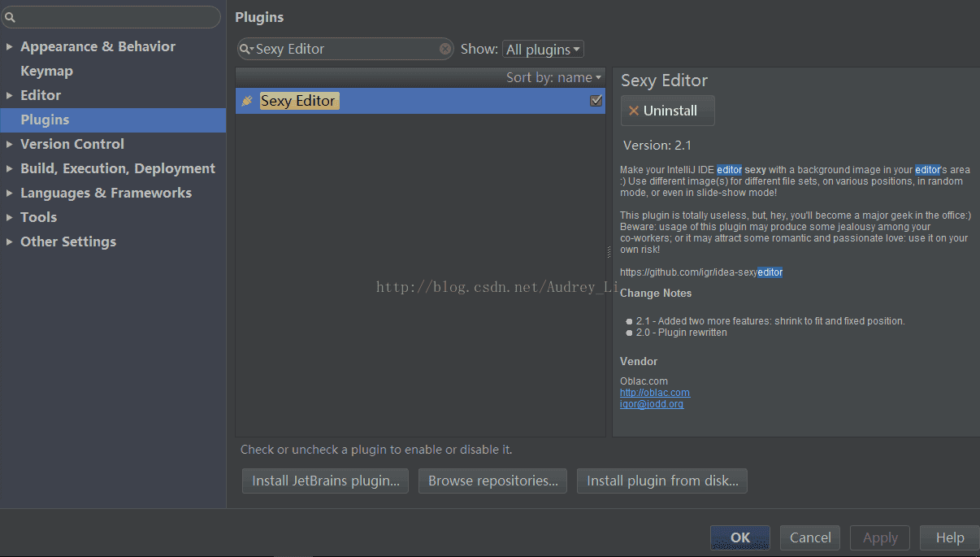This screenshot has height=557, width=980.
Task: Open Languages & Frameworks settings
Action: click(106, 193)
